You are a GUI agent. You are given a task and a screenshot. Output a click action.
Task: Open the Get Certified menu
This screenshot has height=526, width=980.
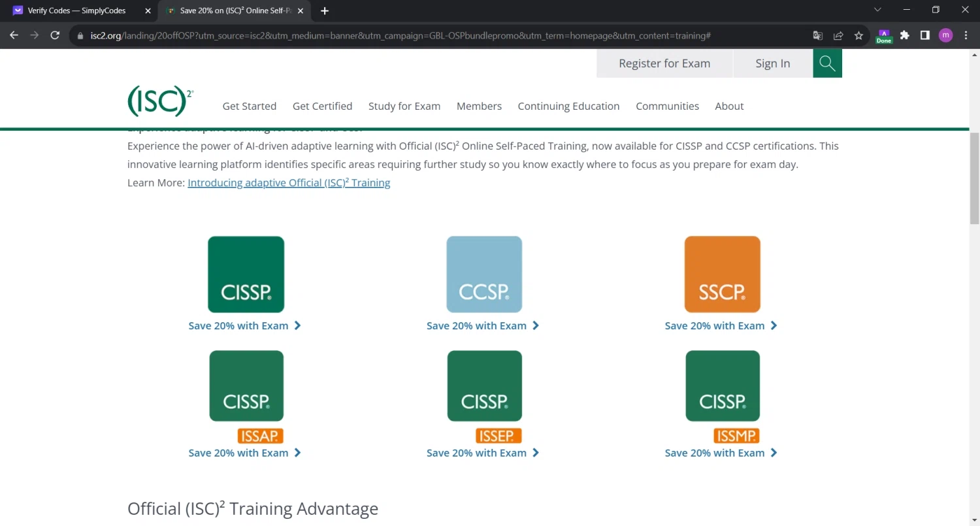click(323, 106)
